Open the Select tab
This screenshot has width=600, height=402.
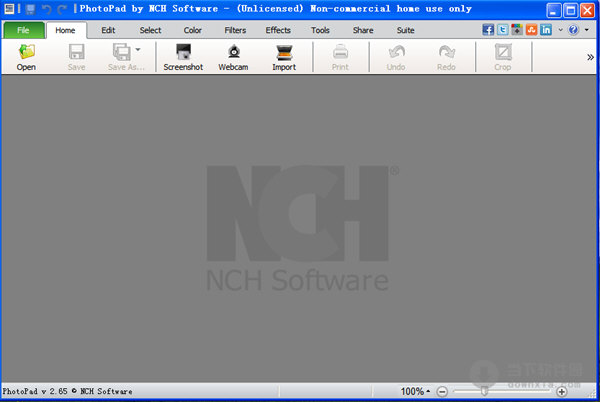(x=150, y=30)
